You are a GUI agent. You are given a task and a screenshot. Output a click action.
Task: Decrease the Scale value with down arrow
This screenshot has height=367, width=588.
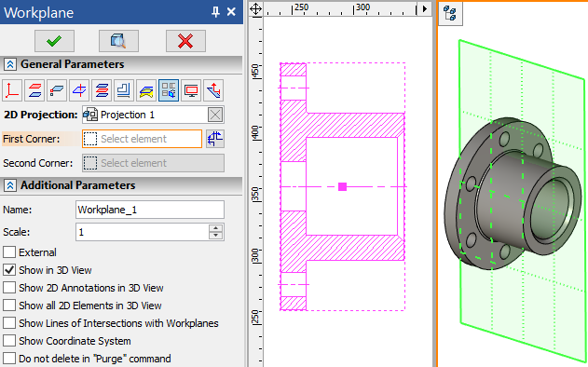(215, 237)
